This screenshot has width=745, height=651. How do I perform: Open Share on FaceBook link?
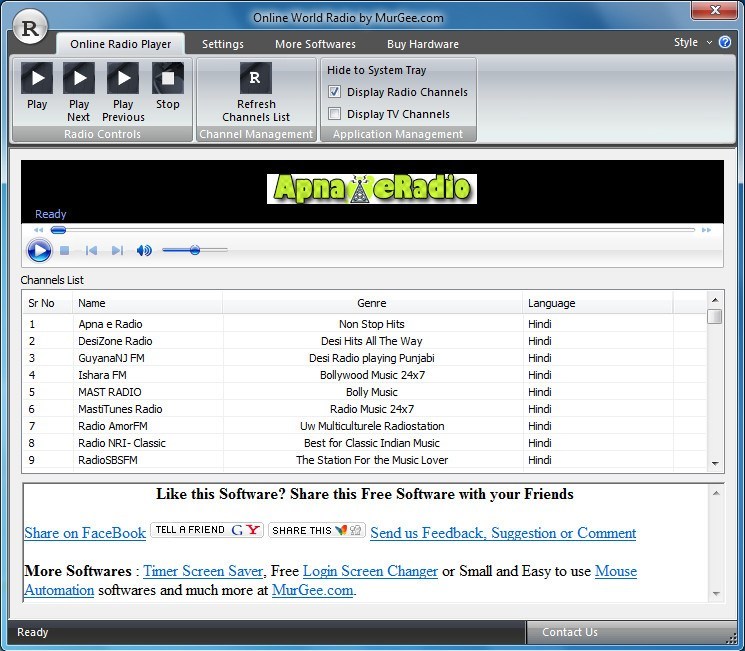[85, 533]
